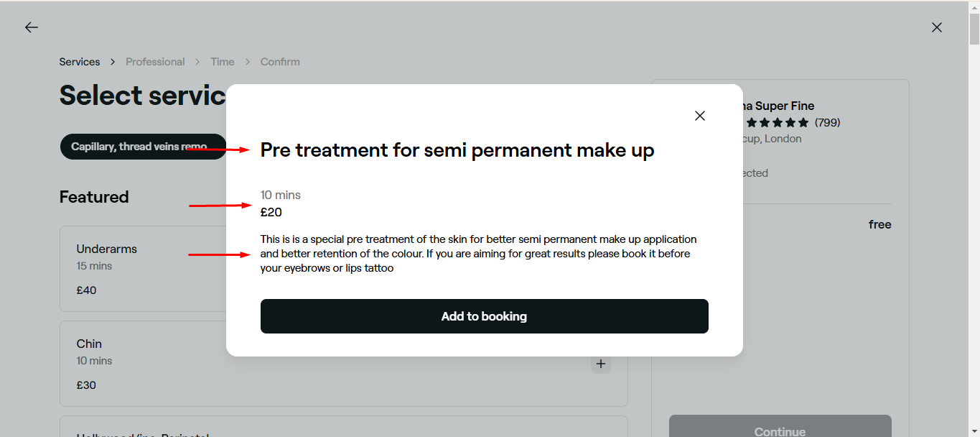Open the Underarms service card
The height and width of the screenshot is (437, 980).
144,269
